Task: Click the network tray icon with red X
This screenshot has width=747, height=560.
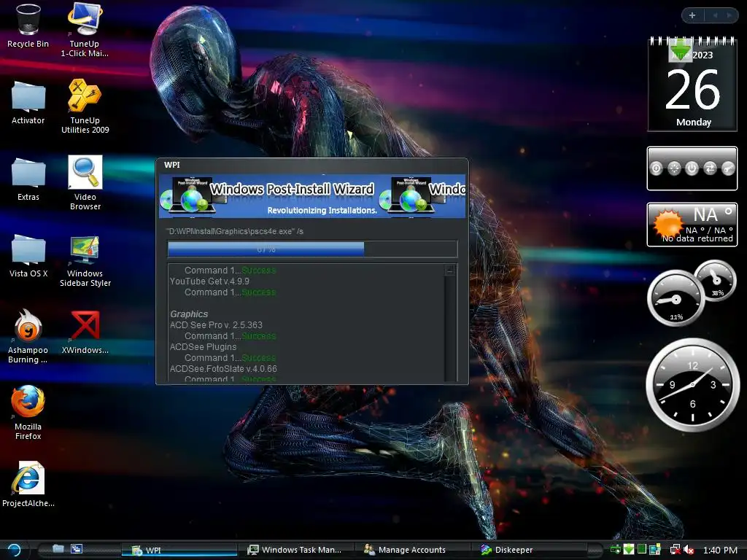Action: click(x=675, y=550)
